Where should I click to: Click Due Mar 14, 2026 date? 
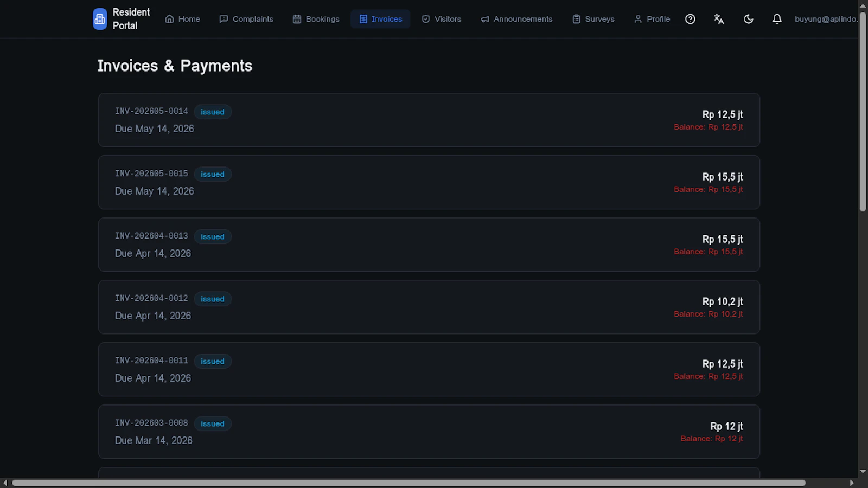pyautogui.click(x=154, y=440)
